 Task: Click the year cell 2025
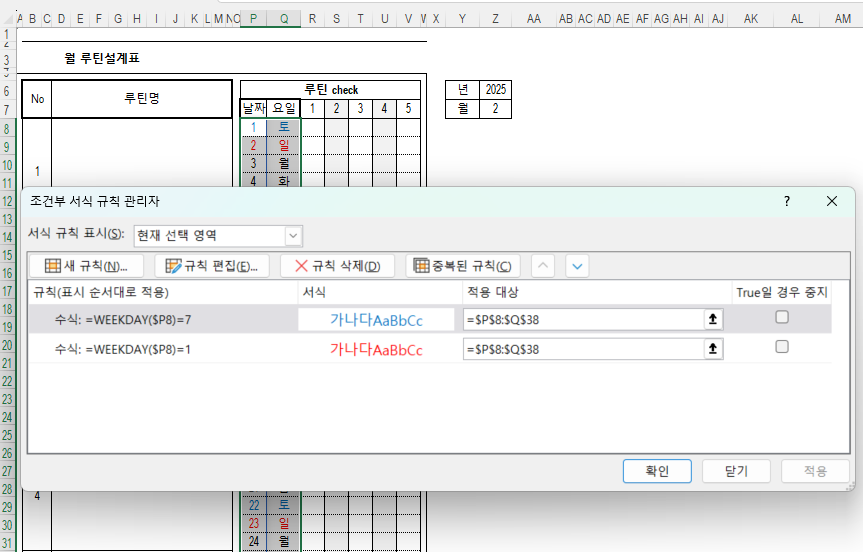coord(495,90)
